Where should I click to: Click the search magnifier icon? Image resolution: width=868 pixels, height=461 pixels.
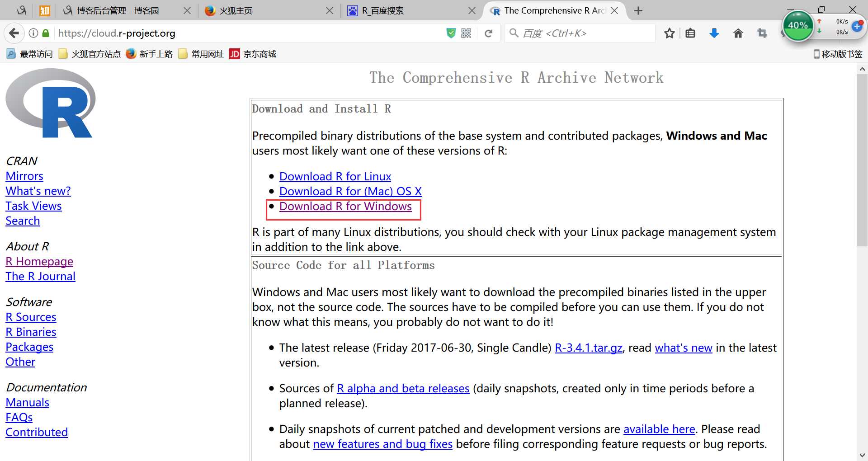(x=514, y=33)
